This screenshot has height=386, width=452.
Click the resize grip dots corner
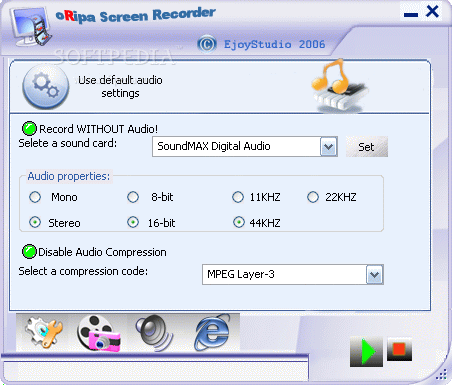coord(441,375)
